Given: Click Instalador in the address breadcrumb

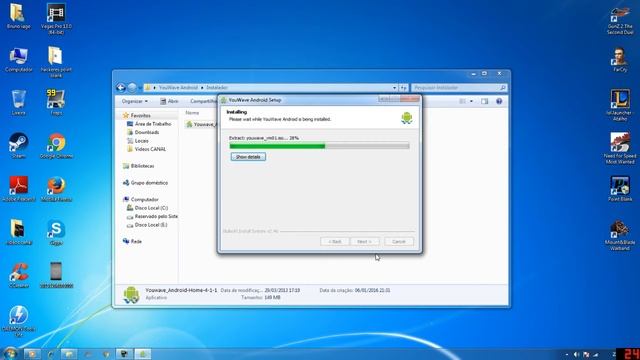Looking at the screenshot, I should pyautogui.click(x=217, y=88).
